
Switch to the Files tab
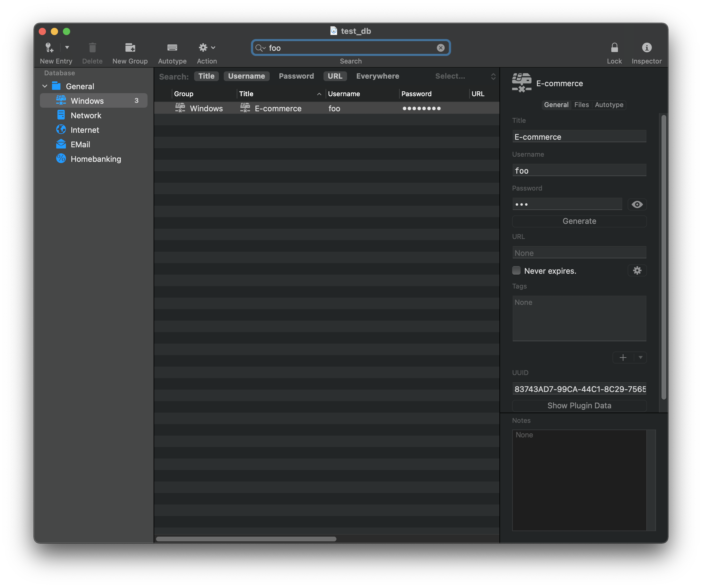[581, 105]
